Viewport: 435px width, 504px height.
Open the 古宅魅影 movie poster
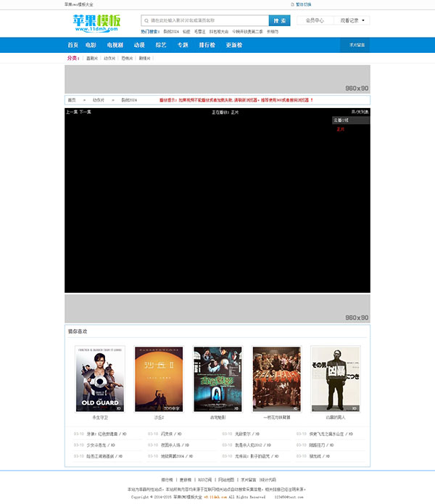tap(217, 379)
